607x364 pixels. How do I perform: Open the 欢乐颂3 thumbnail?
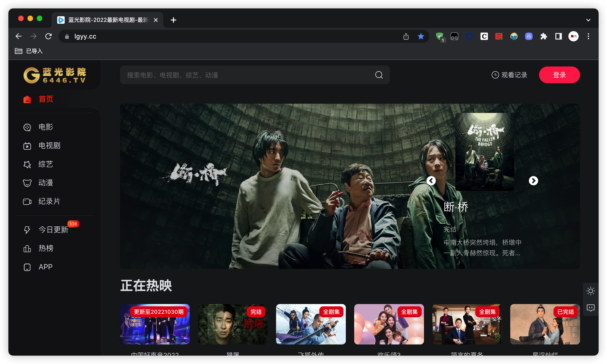pos(389,324)
